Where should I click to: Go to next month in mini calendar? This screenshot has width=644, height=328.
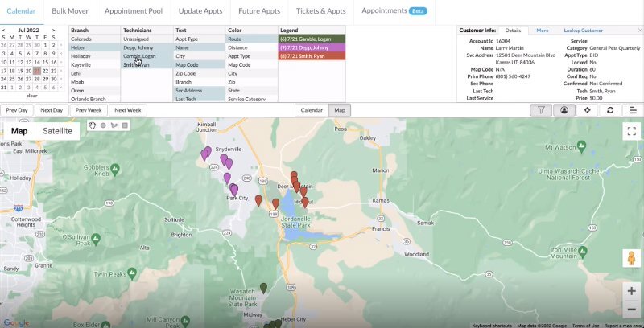point(53,31)
